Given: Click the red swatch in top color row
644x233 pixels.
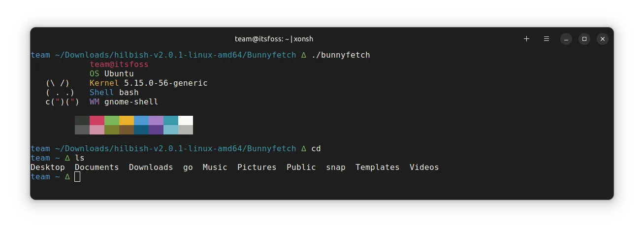Looking at the screenshot, I should 97,121.
